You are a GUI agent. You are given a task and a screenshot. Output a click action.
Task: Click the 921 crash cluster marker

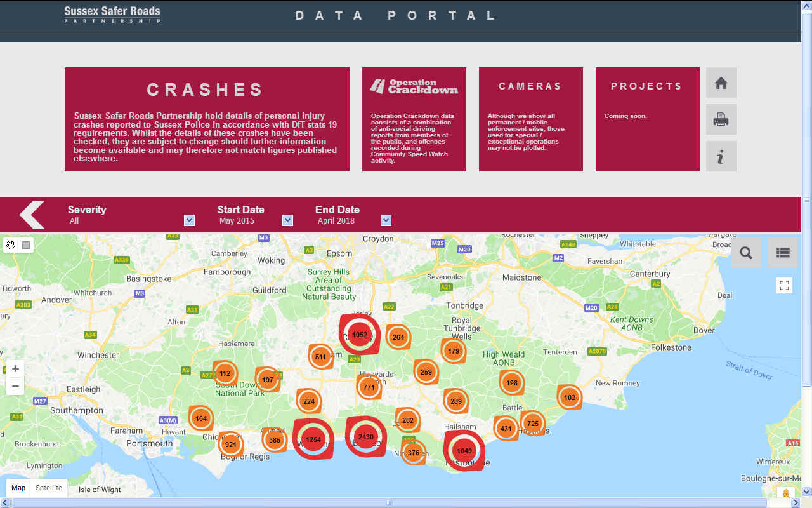(231, 444)
